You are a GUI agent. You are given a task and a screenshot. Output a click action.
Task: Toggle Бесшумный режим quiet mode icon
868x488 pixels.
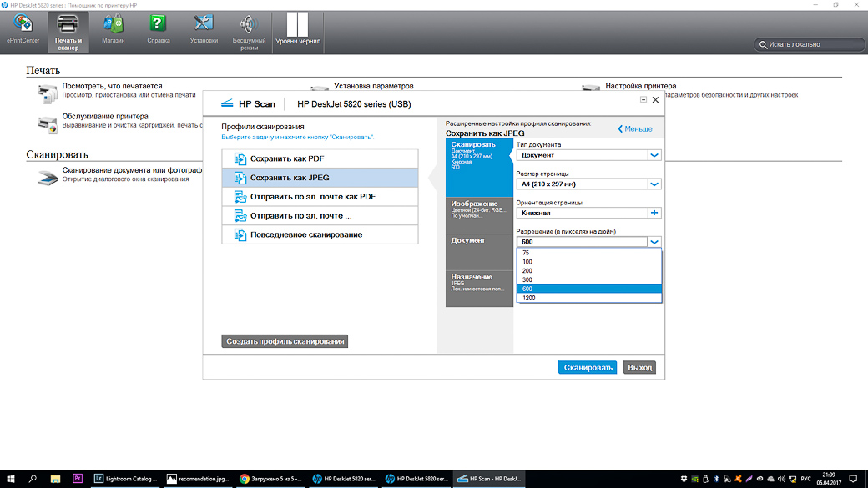click(x=249, y=33)
